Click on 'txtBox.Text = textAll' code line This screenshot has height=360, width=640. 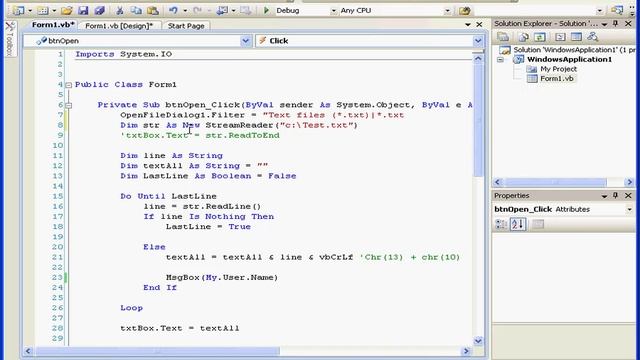click(x=180, y=328)
